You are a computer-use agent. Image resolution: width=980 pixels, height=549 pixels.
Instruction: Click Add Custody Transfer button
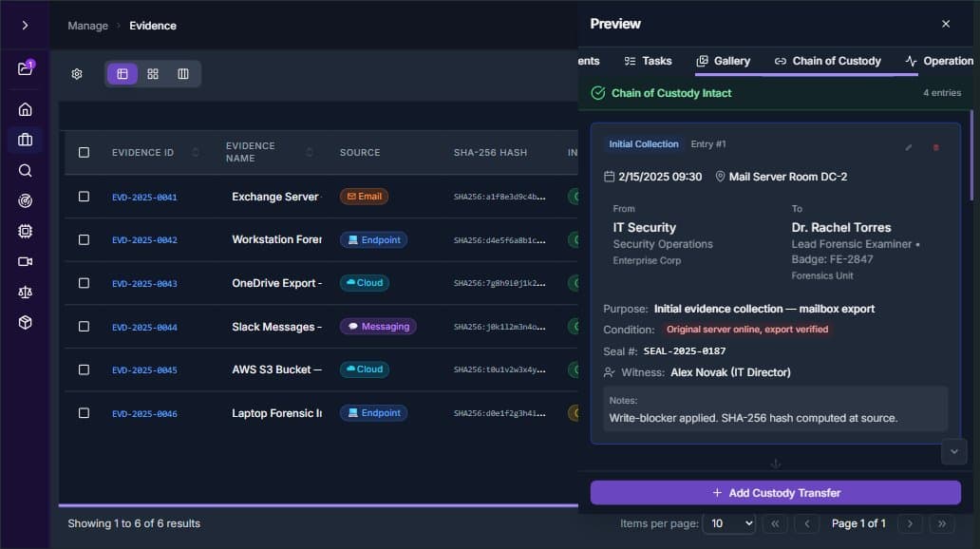pos(776,493)
